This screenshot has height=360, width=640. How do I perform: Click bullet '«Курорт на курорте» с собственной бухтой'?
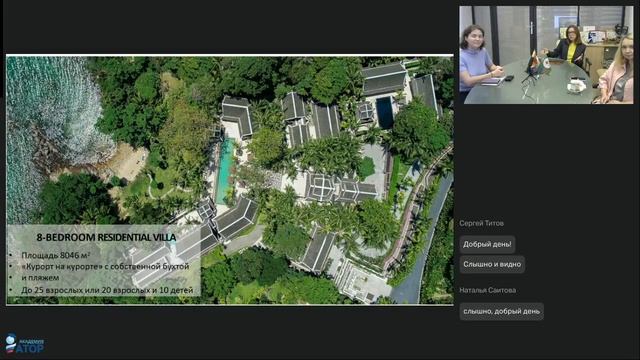coord(105,267)
